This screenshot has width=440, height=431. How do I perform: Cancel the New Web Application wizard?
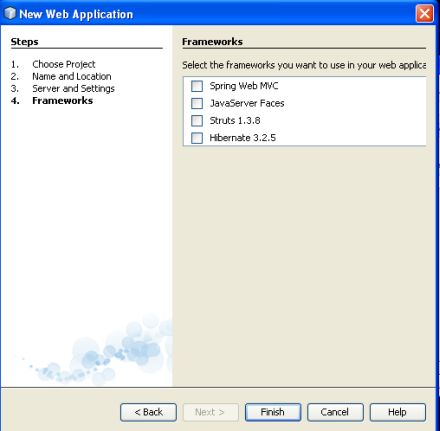click(x=335, y=412)
